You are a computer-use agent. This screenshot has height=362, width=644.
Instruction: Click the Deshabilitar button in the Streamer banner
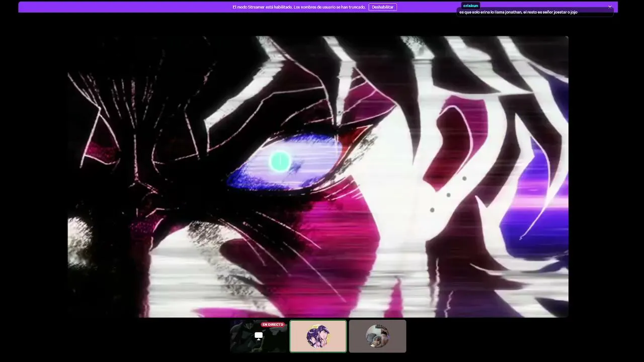tap(382, 7)
